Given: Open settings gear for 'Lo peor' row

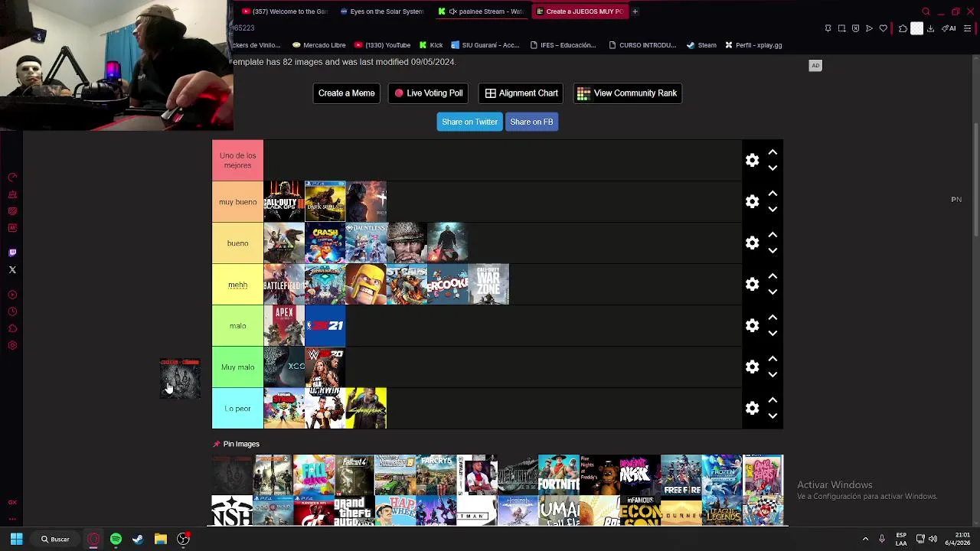Looking at the screenshot, I should tap(752, 408).
